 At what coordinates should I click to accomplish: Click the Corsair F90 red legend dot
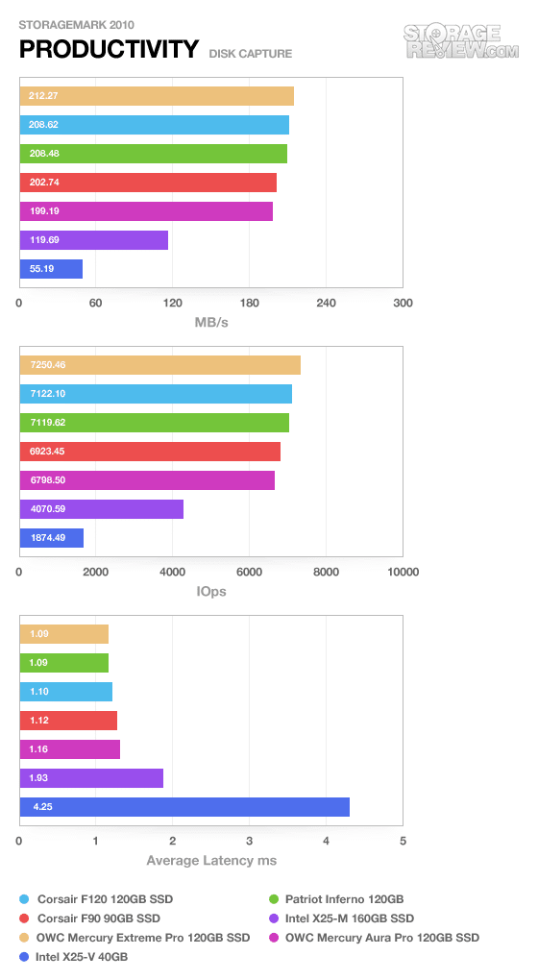pos(24,919)
